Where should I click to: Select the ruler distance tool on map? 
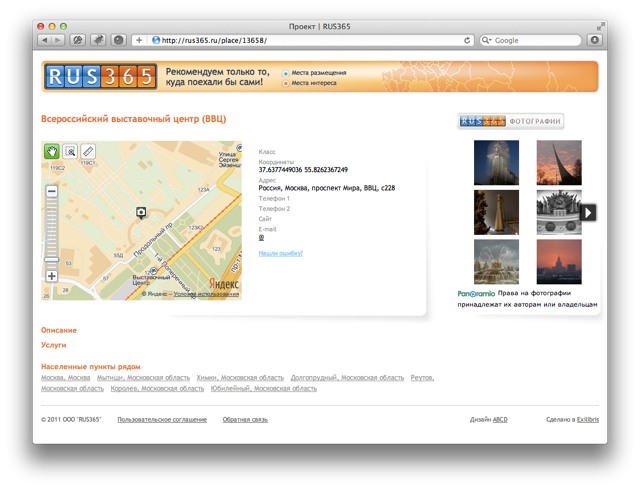point(88,151)
